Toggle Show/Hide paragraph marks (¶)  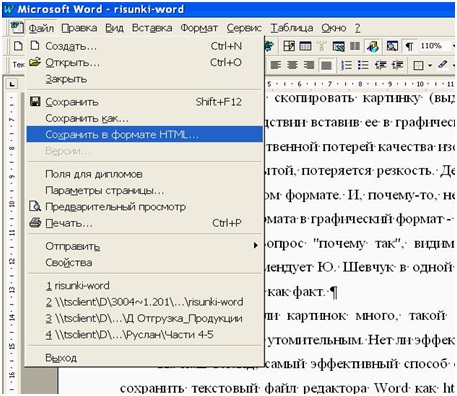tap(409, 46)
